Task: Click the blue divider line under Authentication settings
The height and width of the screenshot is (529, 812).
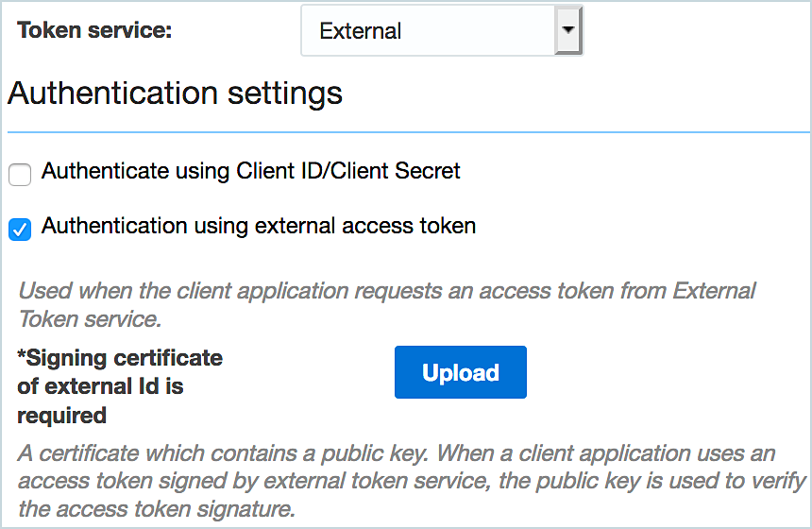Action: pos(406,132)
